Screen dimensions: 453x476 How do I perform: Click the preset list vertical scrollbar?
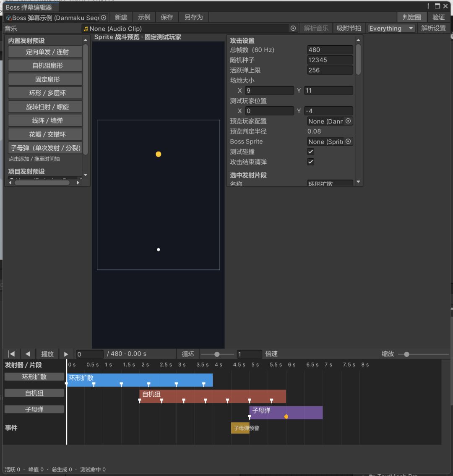click(86, 99)
